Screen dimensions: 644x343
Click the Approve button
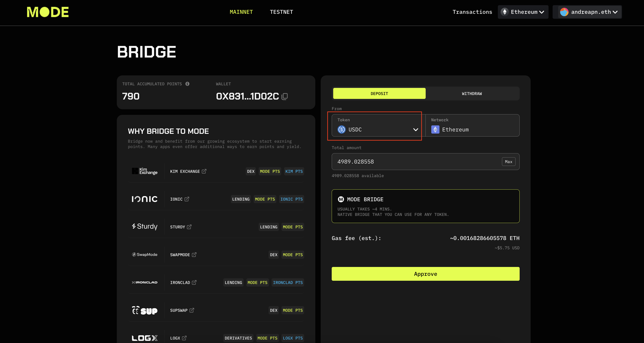[x=425, y=274]
